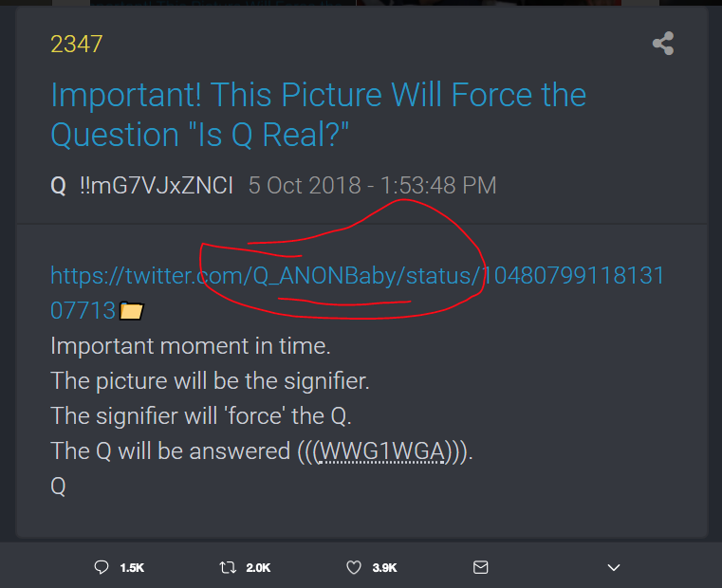Click the 1.5K reply count
The width and height of the screenshot is (722, 588).
click(x=132, y=568)
